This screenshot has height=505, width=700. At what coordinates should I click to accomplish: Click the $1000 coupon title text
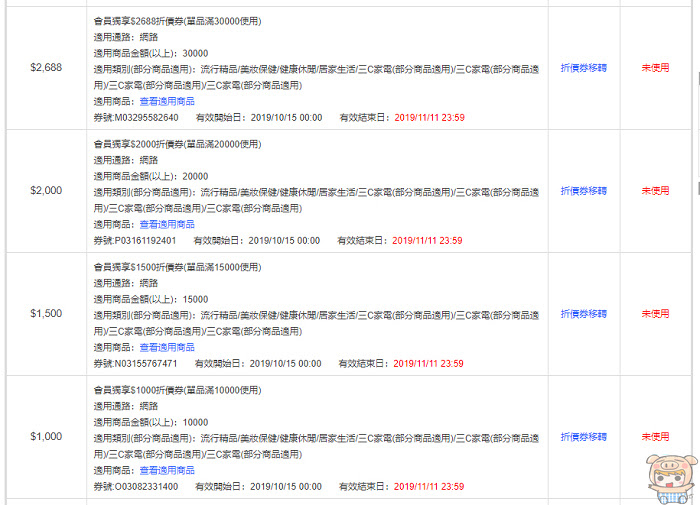point(177,390)
